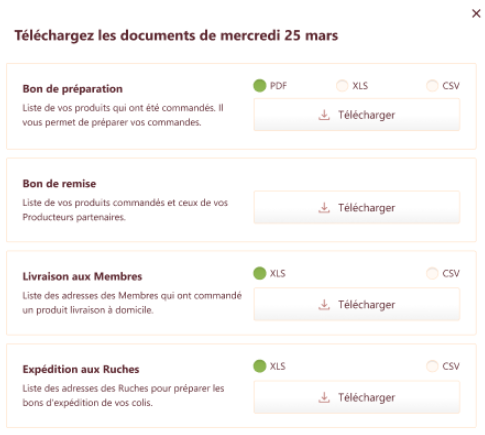Download the Expédition aux Ruches file
The image size is (485, 435).
point(357,397)
